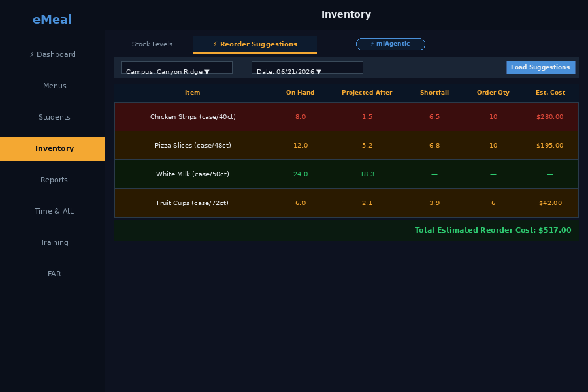588x392 pixels.
Task: Click the miAgentic pill button
Action: 391,44
